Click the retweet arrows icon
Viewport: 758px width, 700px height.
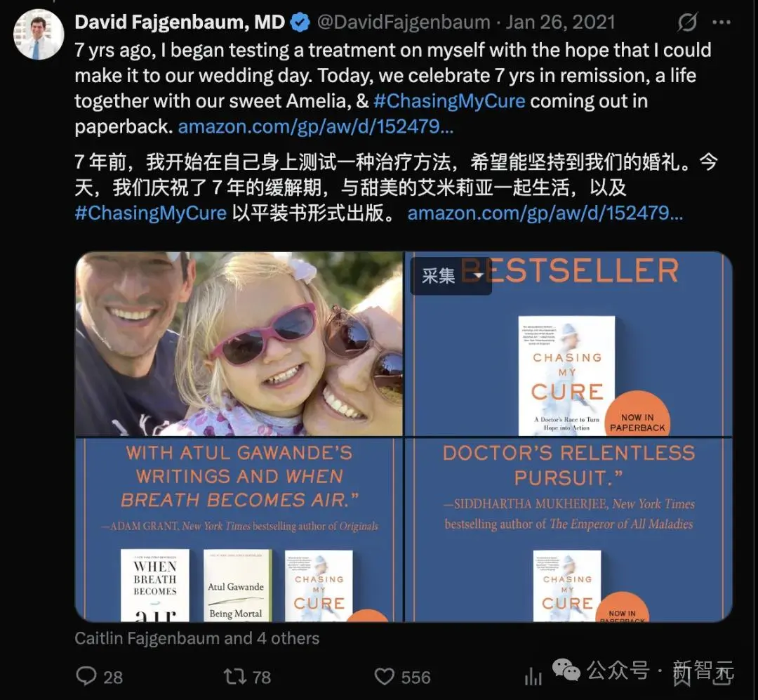[235, 676]
